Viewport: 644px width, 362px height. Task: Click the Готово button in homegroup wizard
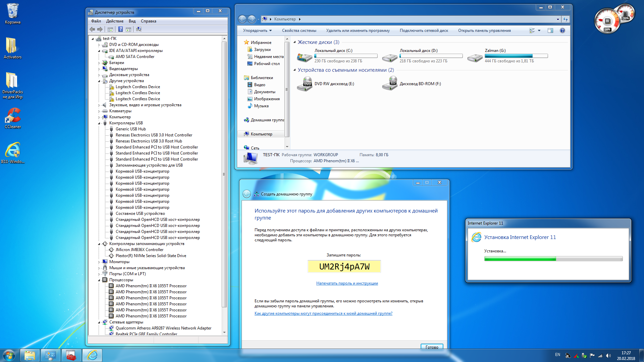pos(432,347)
